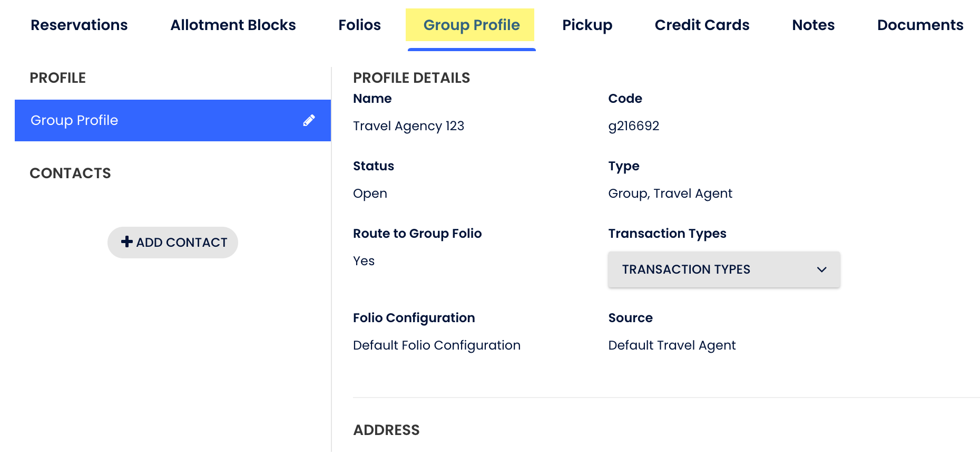This screenshot has height=464, width=980.
Task: Click the Default Travel Agent source value
Action: (x=671, y=345)
